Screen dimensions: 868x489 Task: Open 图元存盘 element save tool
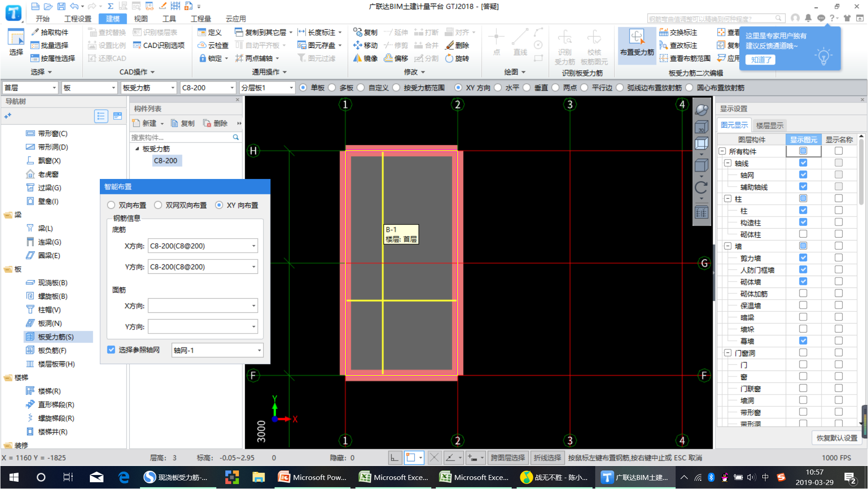tap(319, 45)
